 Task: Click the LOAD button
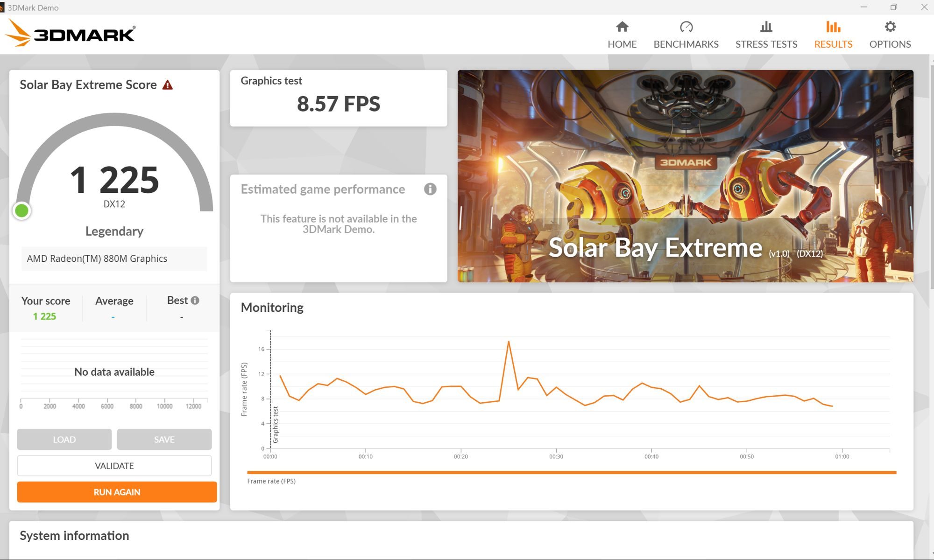tap(64, 440)
